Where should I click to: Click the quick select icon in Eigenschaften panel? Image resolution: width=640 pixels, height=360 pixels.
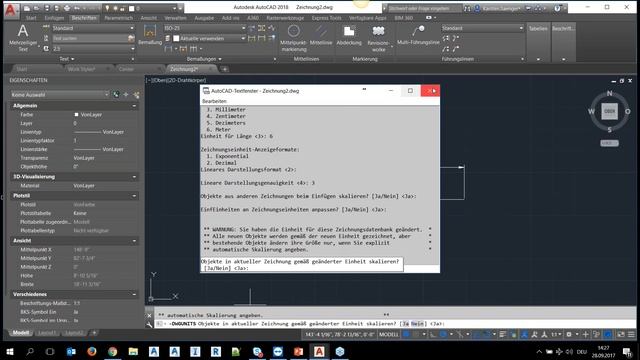pos(136,95)
